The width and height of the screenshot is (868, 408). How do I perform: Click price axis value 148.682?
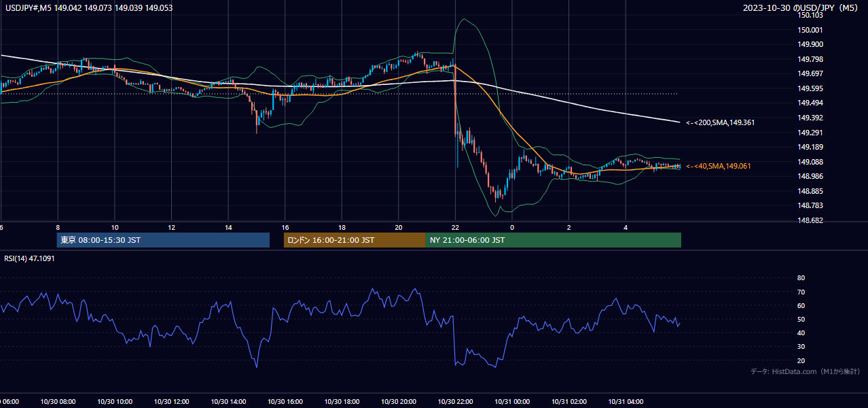pyautogui.click(x=810, y=220)
